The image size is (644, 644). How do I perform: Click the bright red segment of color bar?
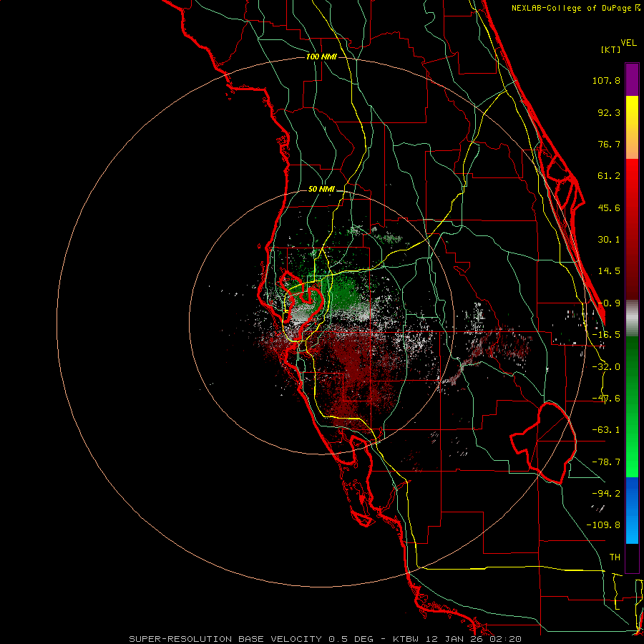coord(632,230)
